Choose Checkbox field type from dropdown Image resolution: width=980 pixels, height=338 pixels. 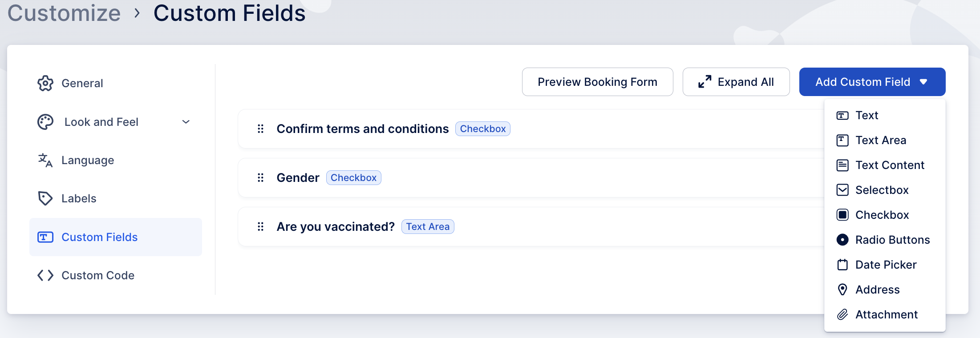pyautogui.click(x=882, y=215)
